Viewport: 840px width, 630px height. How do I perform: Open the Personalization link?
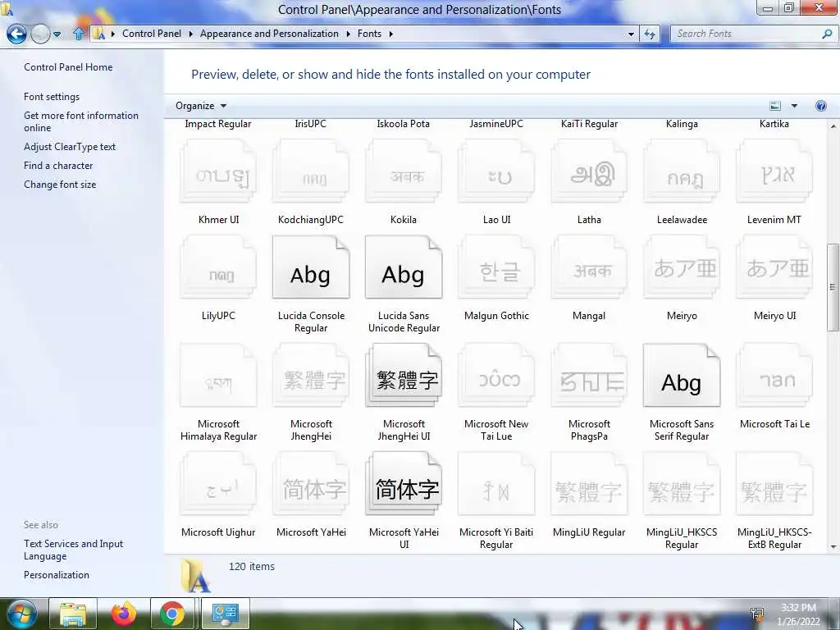57,575
